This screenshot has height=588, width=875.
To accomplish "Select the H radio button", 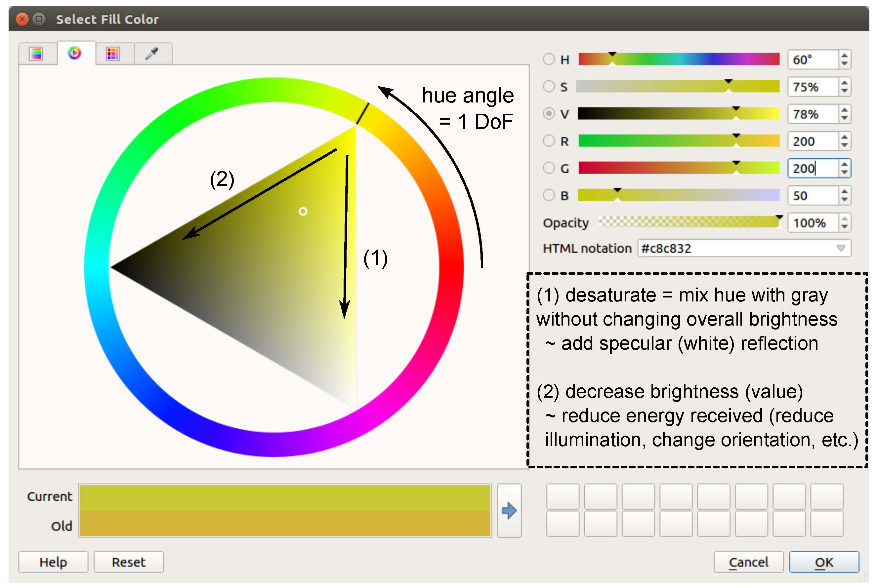I will pyautogui.click(x=549, y=59).
